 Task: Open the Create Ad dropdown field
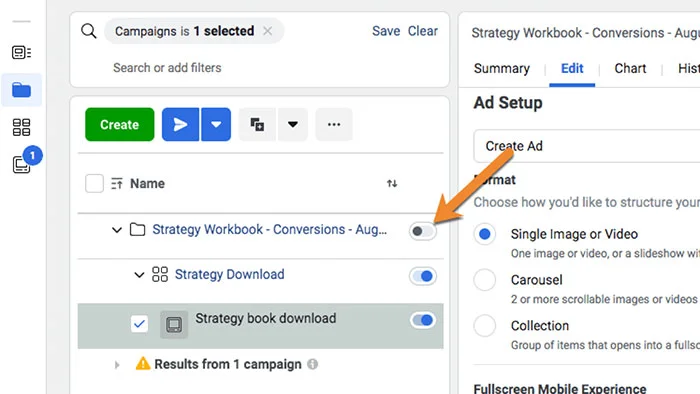587,146
